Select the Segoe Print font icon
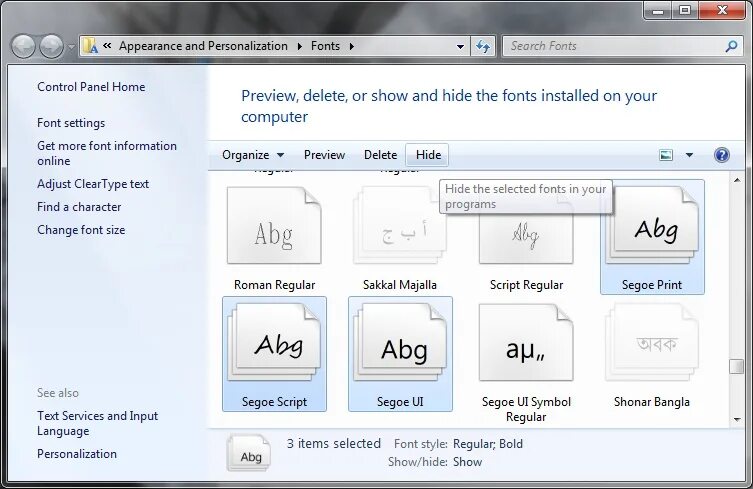Screen dimensions: 753x489 (x=652, y=225)
